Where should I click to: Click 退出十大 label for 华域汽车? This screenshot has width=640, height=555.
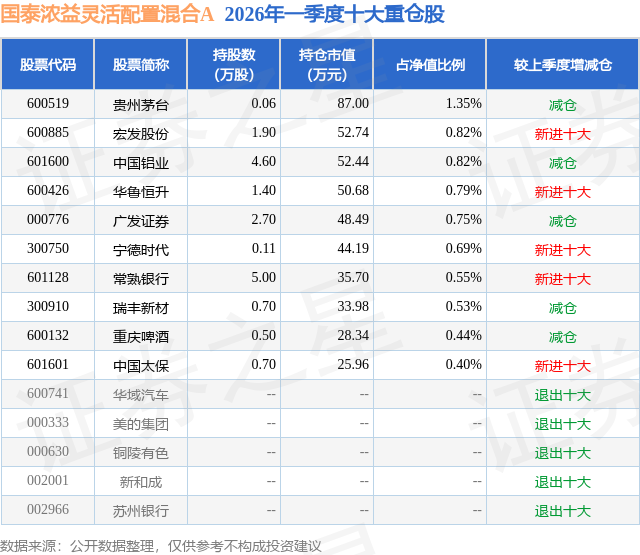[562, 395]
